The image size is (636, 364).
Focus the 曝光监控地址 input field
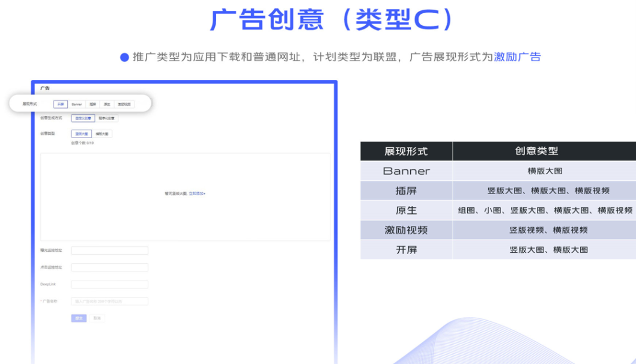coord(109,250)
